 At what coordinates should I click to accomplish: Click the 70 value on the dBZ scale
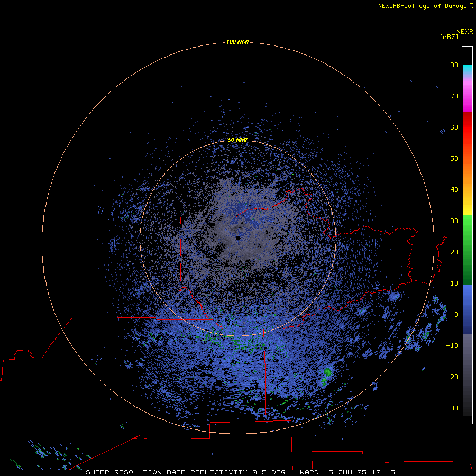click(x=454, y=96)
